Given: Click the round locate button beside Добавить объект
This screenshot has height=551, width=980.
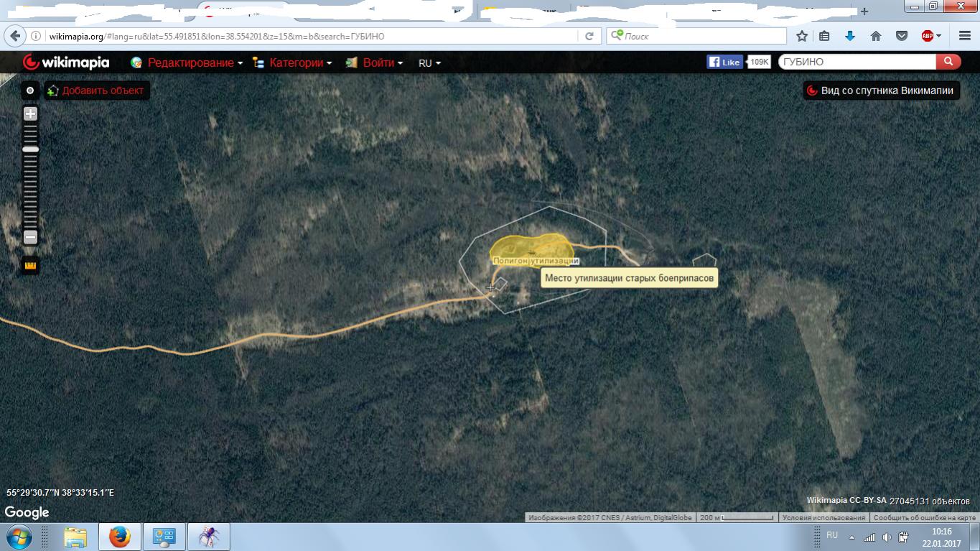Looking at the screenshot, I should click(x=30, y=91).
